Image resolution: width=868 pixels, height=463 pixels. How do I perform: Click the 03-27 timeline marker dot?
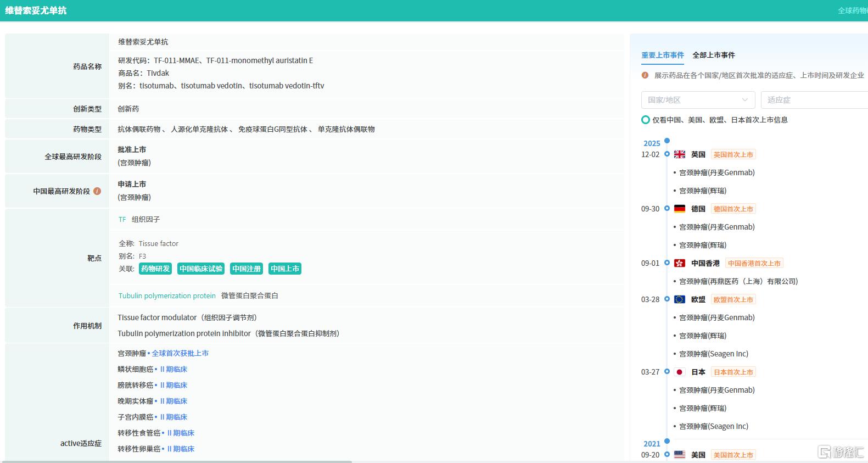click(x=667, y=372)
